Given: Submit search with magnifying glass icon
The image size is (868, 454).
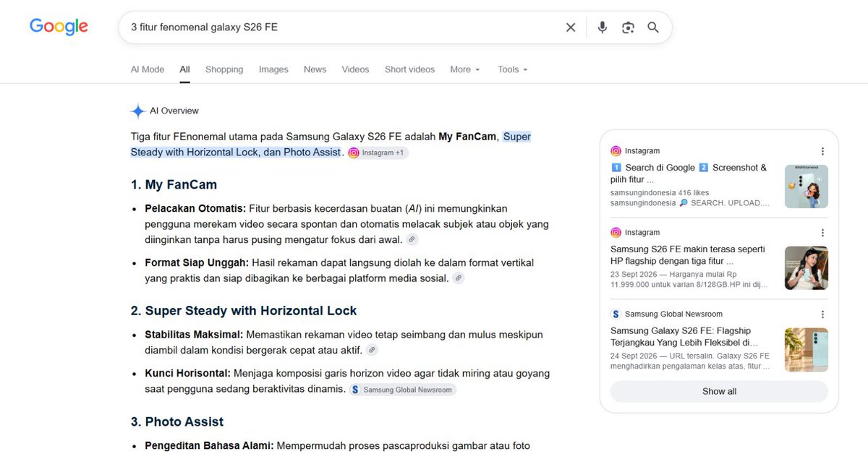Looking at the screenshot, I should coord(653,27).
